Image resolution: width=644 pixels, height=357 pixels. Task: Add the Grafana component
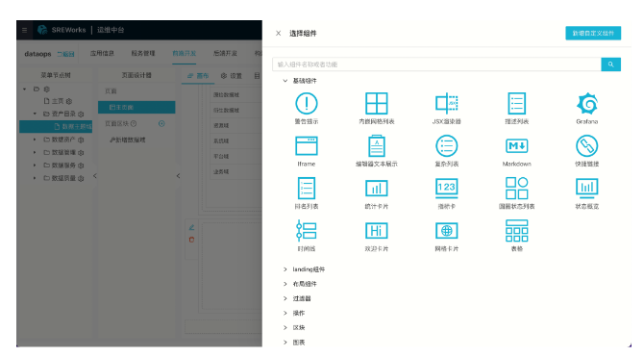(587, 103)
